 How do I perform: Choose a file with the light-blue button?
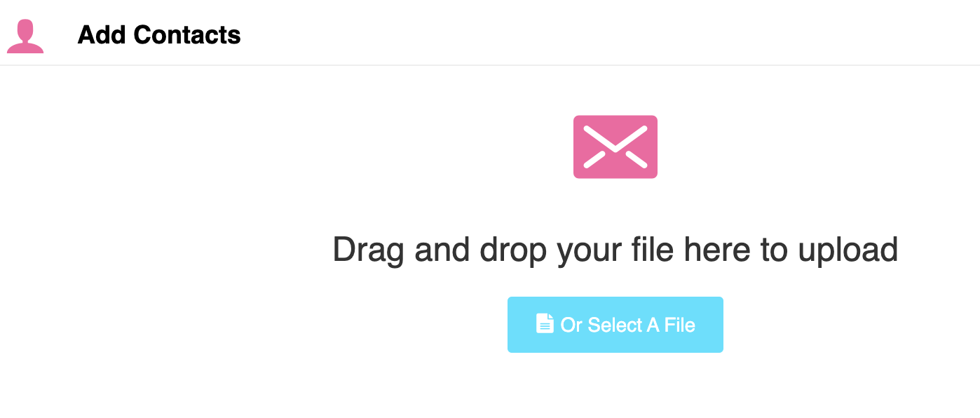click(615, 325)
